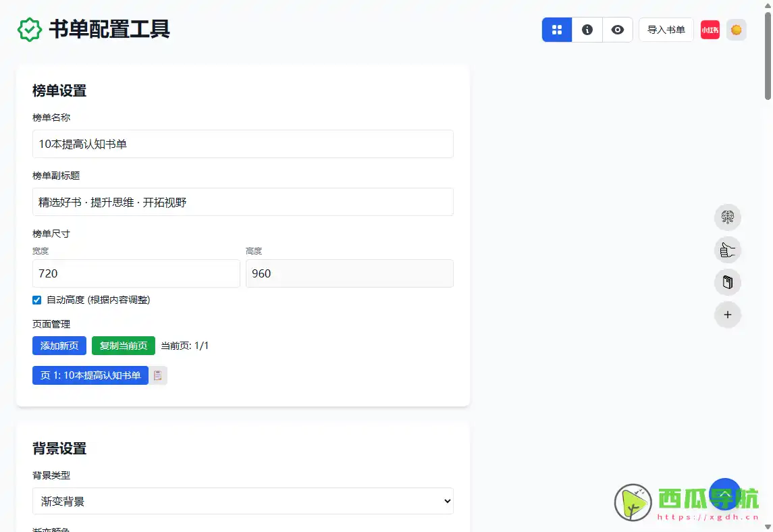Open preview via the eye icon
The image size is (773, 532).
click(618, 30)
